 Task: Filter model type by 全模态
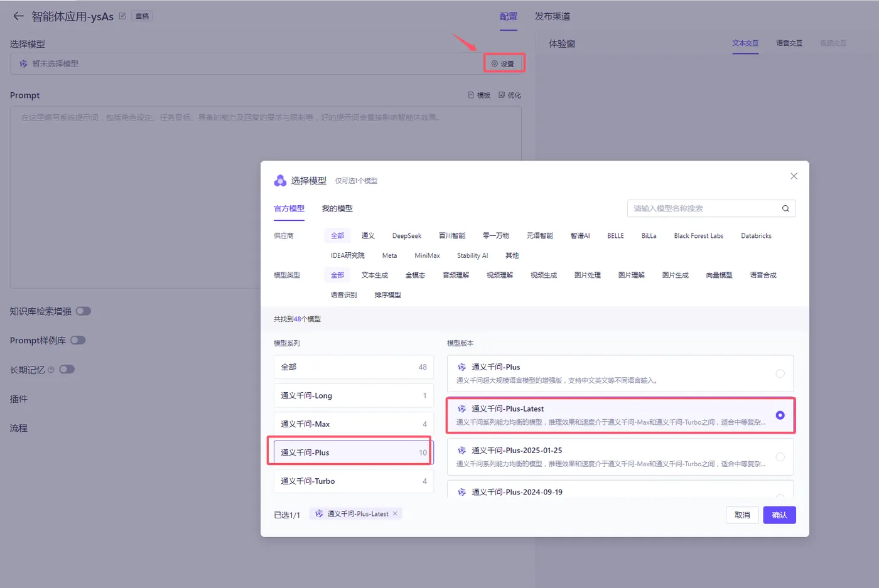pyautogui.click(x=415, y=275)
